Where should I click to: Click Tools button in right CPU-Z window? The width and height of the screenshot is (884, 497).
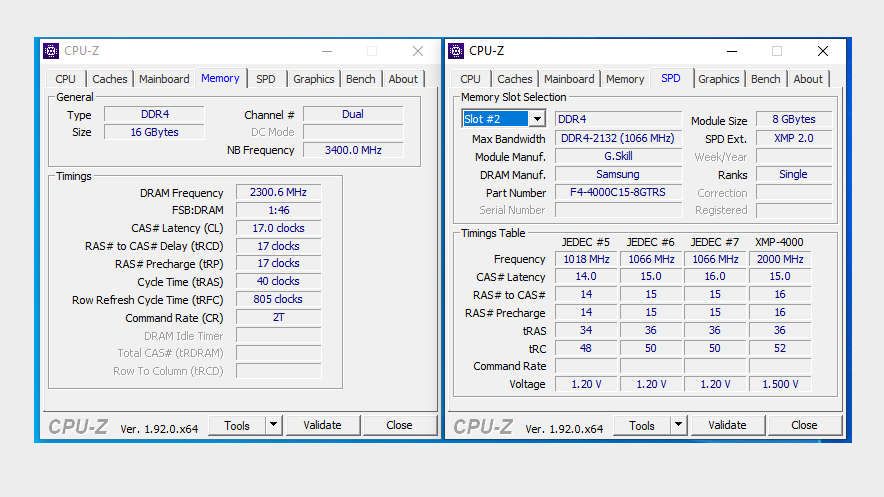[x=642, y=425]
